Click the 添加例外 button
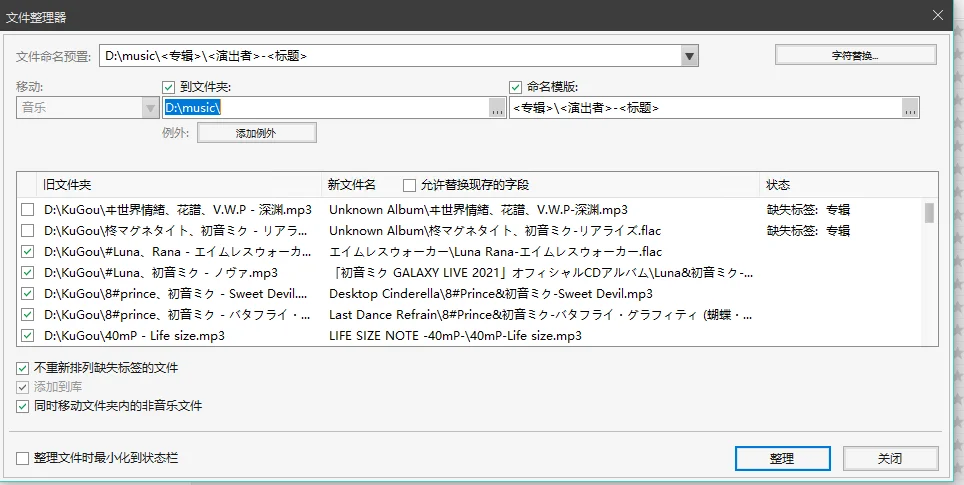The image size is (964, 485). click(x=256, y=133)
